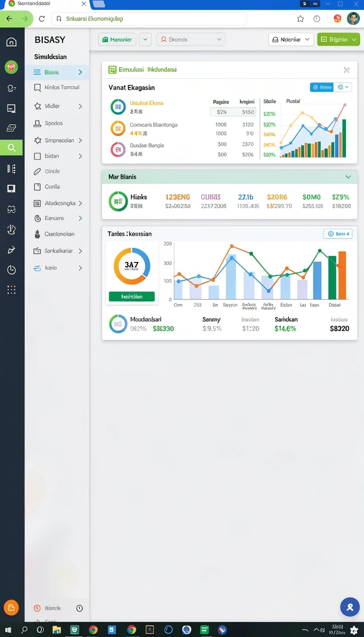Bookmark the page with the star icon
364x637 pixels.
click(300, 19)
